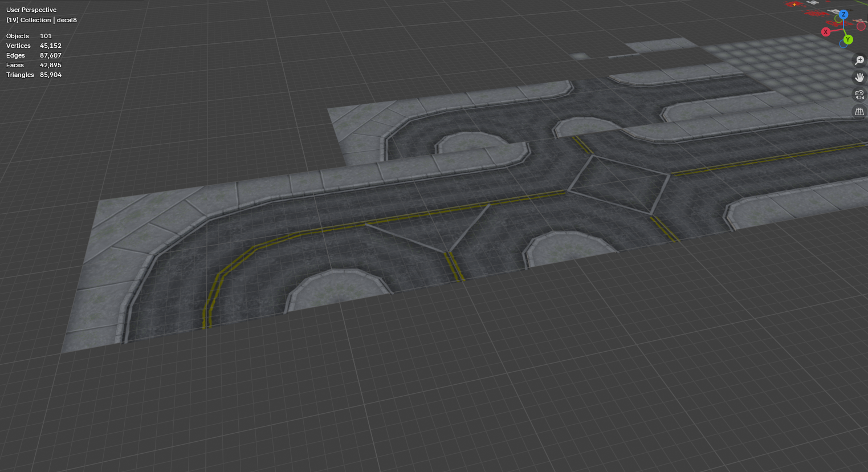Image resolution: width=868 pixels, height=472 pixels.
Task: Click the zoom magnifier viewport icon
Action: (x=859, y=60)
